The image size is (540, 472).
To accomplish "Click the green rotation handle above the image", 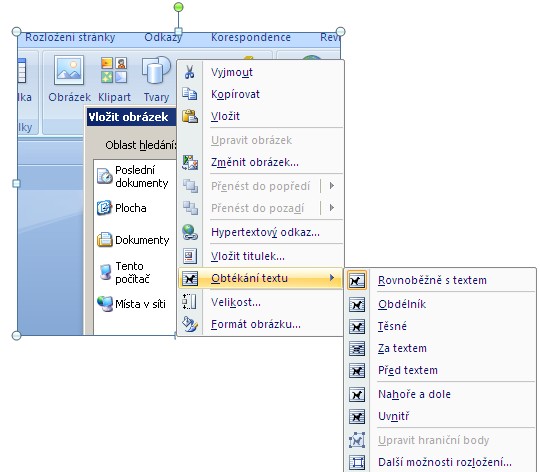I will point(178,7).
